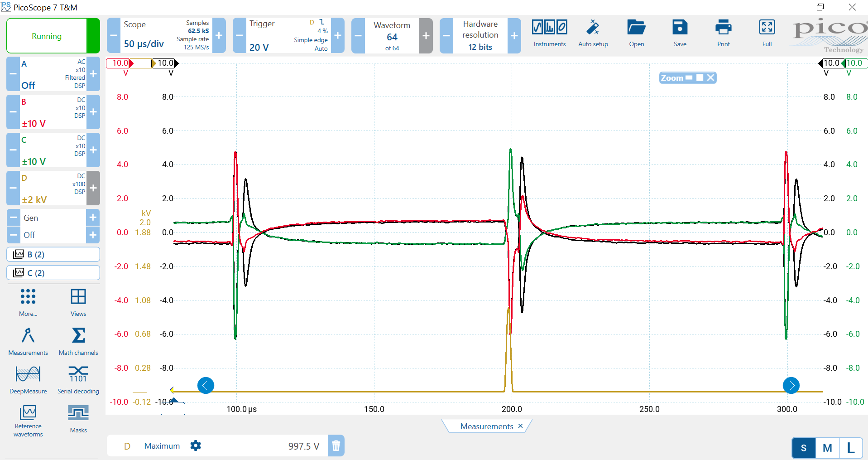The height and width of the screenshot is (460, 868).
Task: Maximize the Zoom overview box
Action: point(700,77)
